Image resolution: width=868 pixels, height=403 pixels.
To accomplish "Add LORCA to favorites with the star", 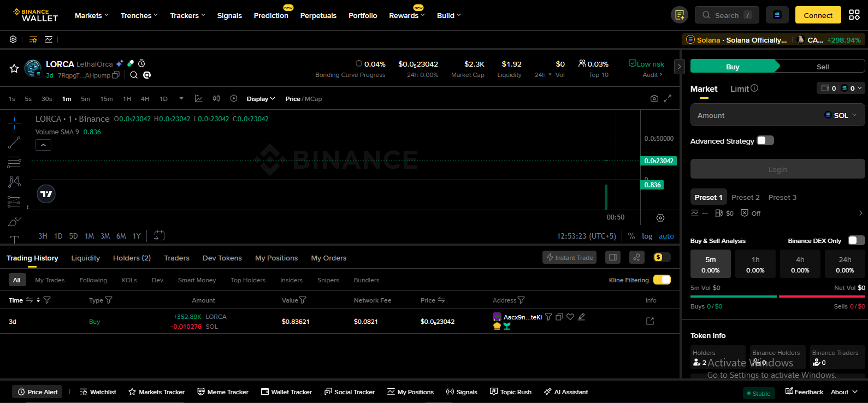I will coord(14,68).
